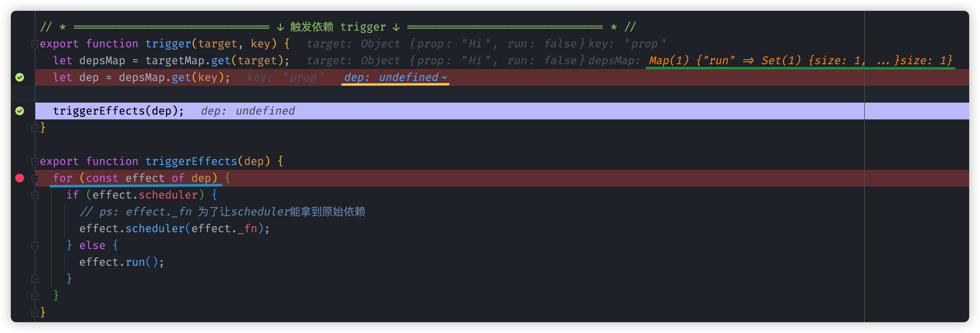Toggle the verified breakpoint on the triggerEffects(dep) line

coord(20,111)
